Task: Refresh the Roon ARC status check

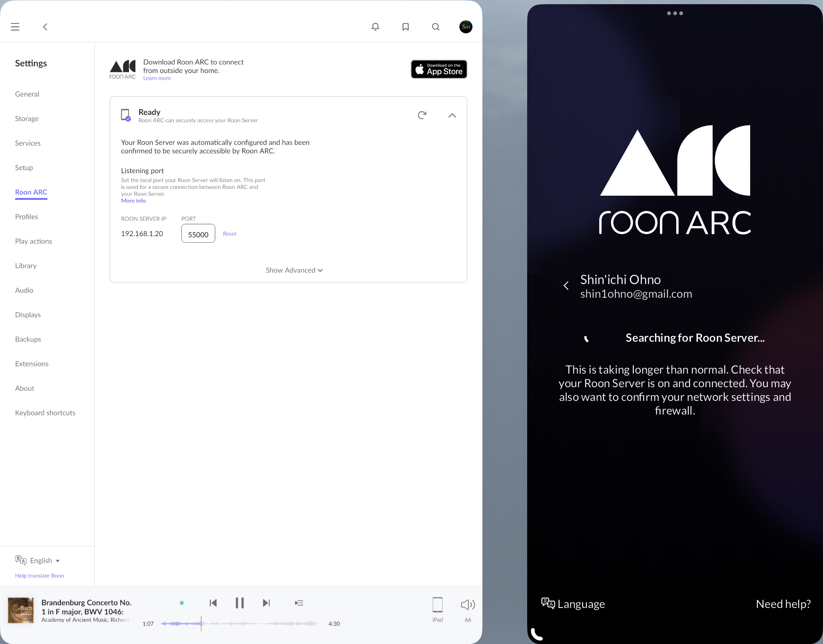Action: 422,115
